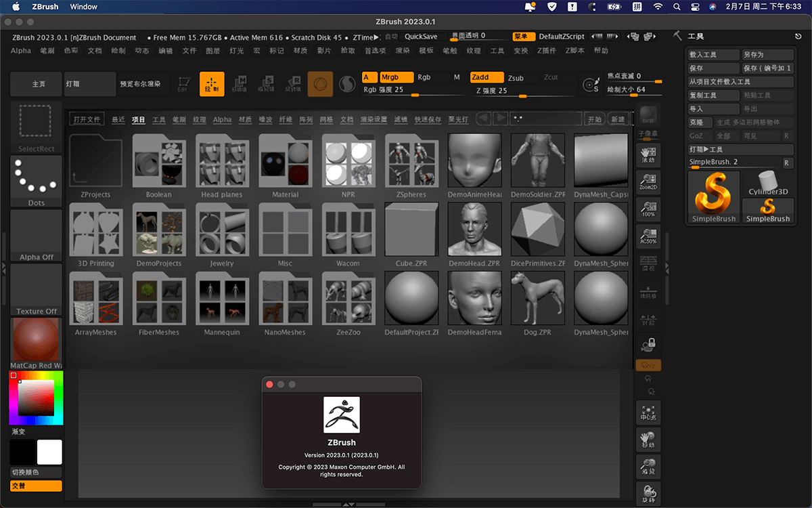Toggle the M material mode button

click(x=457, y=77)
